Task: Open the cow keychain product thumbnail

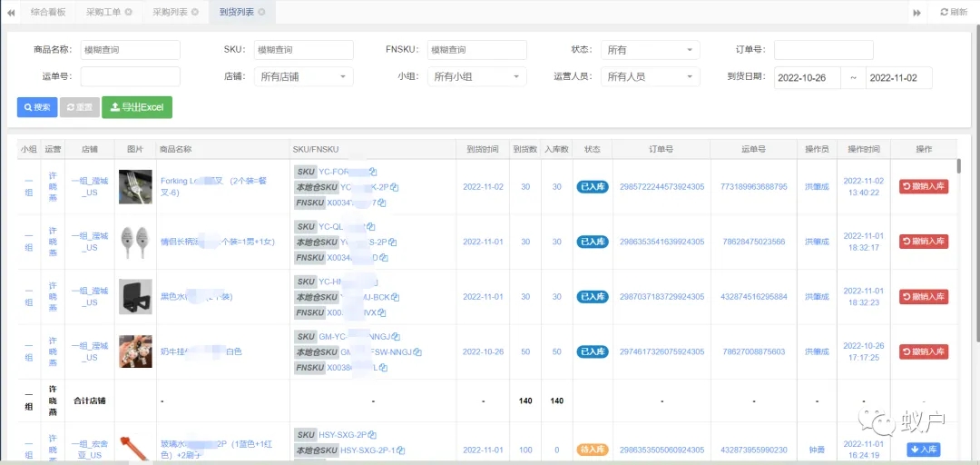Action: [135, 351]
